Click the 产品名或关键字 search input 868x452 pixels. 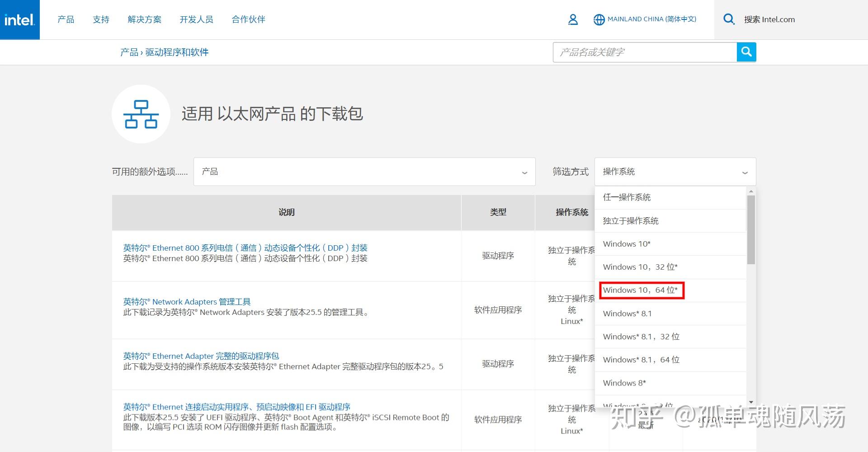[x=642, y=52]
